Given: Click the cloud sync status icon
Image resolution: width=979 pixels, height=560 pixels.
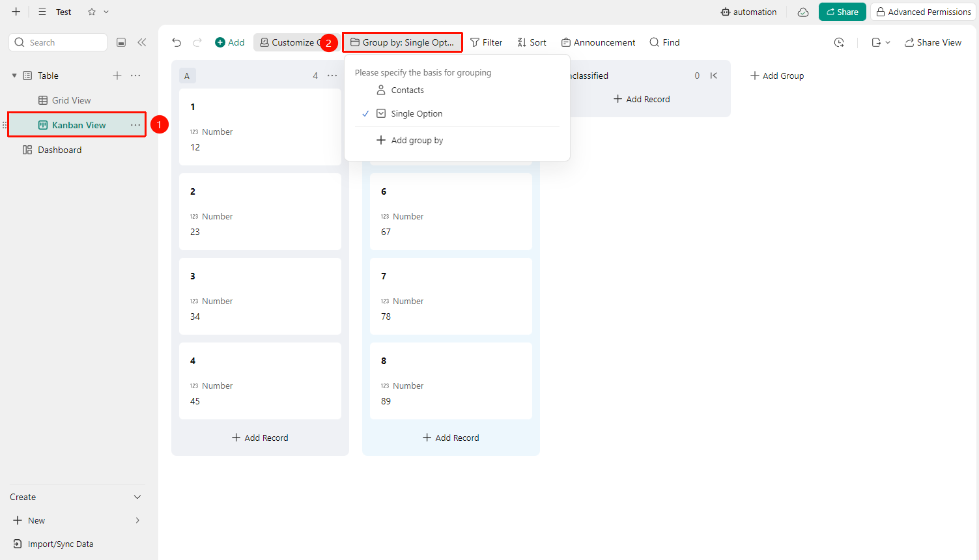Looking at the screenshot, I should coord(803,12).
